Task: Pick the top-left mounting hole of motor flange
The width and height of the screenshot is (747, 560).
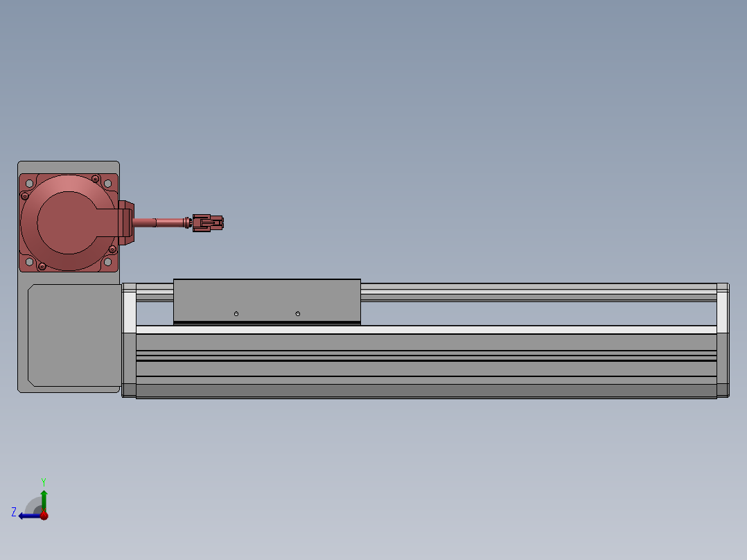Action: (x=29, y=183)
